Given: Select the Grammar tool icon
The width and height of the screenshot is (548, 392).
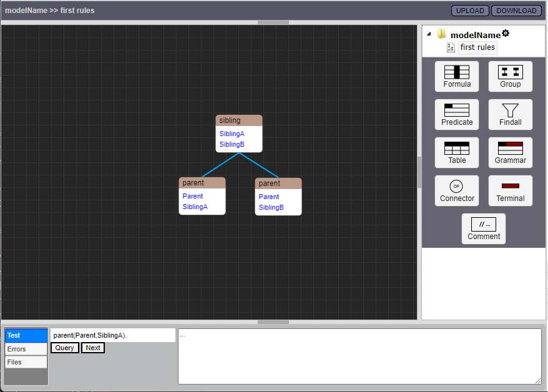Looking at the screenshot, I should [x=510, y=152].
